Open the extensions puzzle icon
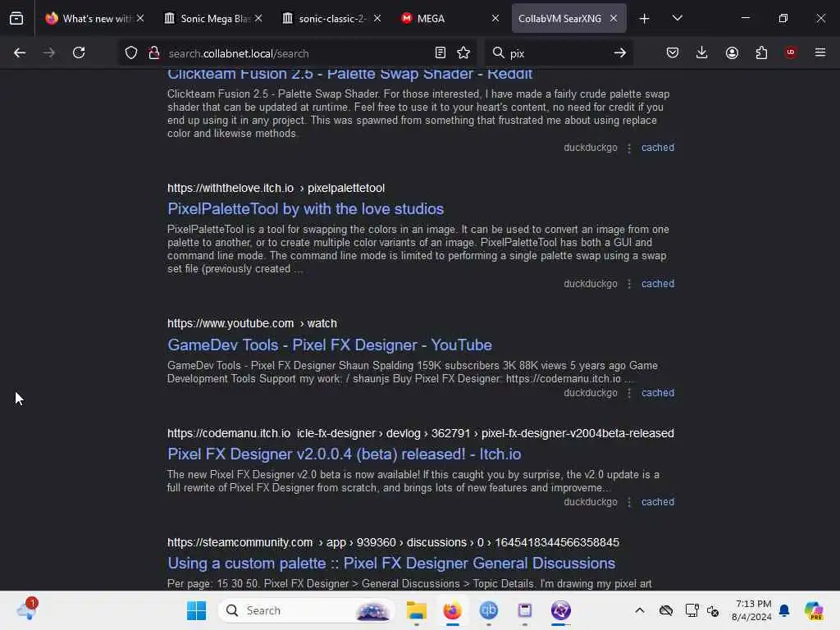Screen dimensions: 840x630 761,53
